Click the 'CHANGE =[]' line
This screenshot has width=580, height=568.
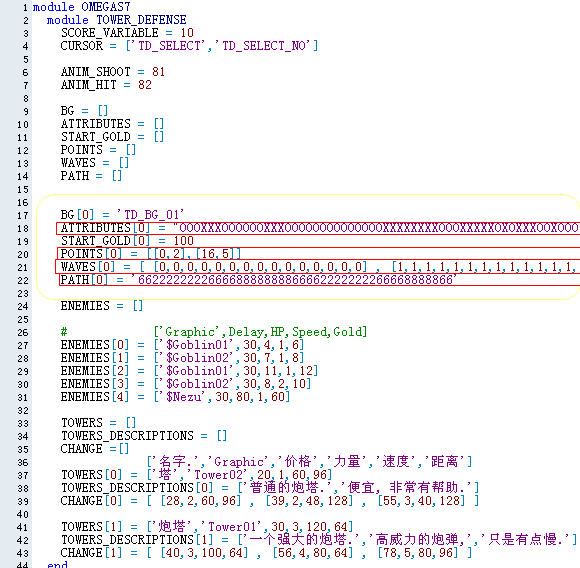[95, 449]
